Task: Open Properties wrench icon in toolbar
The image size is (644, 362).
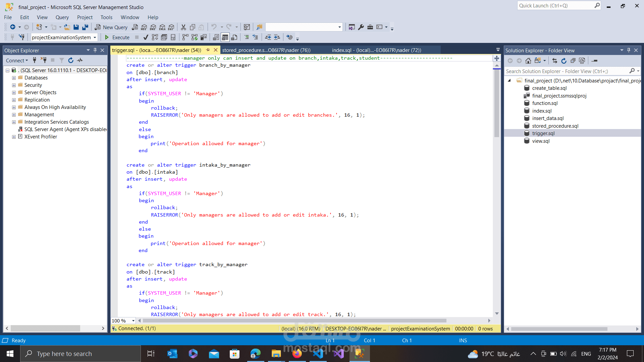Action: coord(361,27)
